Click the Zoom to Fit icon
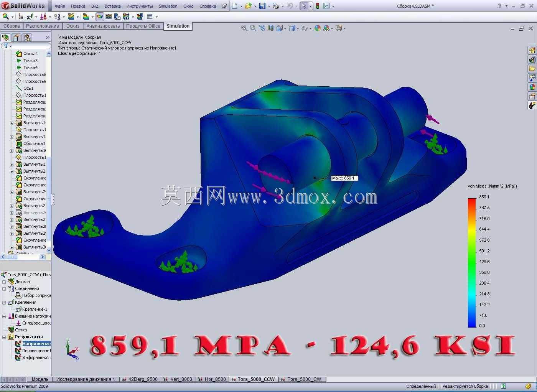This screenshot has height=392, width=537. (244, 28)
